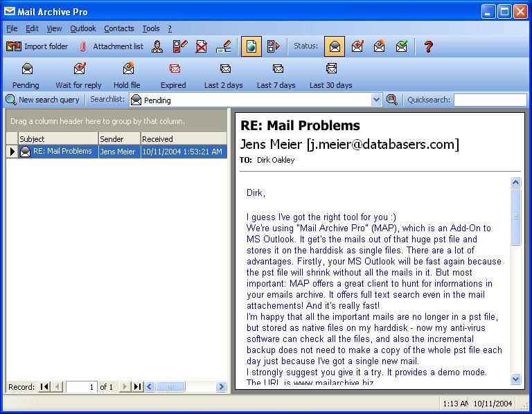
Task: Click the Mail Archive Pro title bar envelope icon
Action: pos(10,12)
